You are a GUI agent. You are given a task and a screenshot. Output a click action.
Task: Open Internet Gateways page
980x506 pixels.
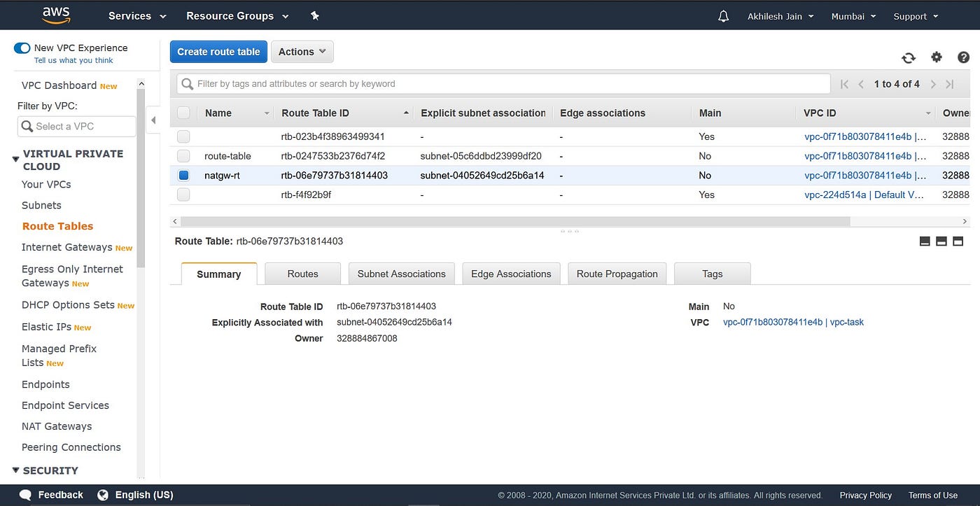67,247
